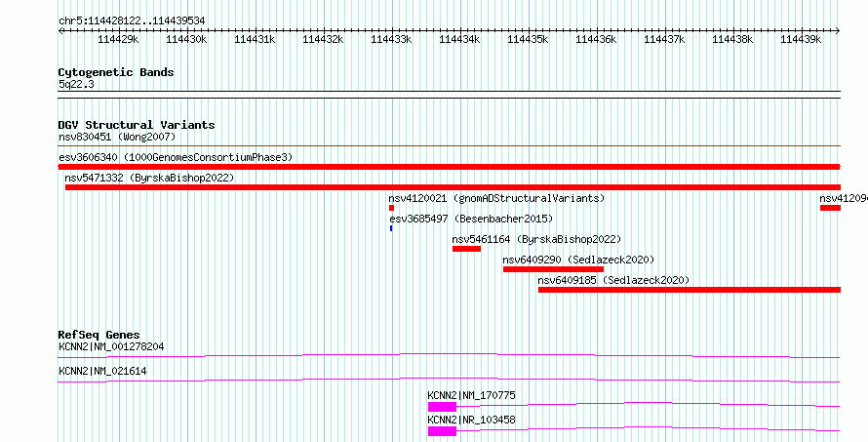Click the red bar under the cut-off nsv41209 label

point(830,208)
